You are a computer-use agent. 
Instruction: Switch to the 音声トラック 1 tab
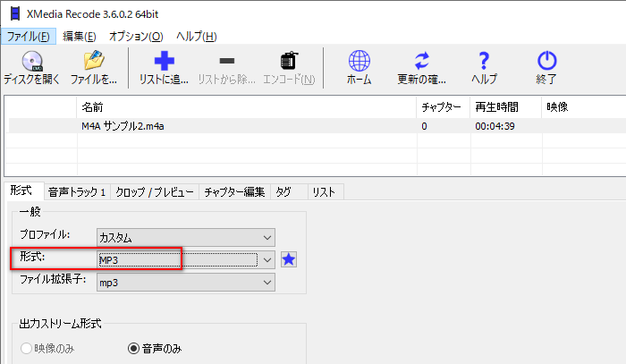[77, 192]
